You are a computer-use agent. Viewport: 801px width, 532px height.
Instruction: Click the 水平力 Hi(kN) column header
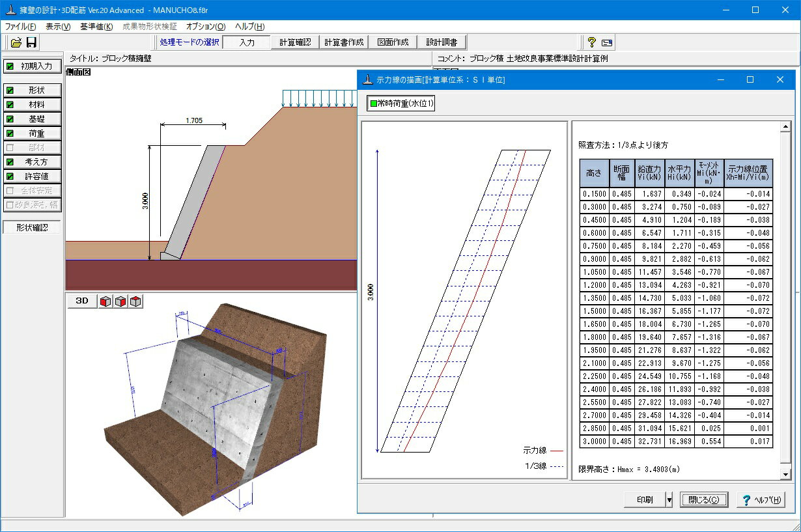679,173
